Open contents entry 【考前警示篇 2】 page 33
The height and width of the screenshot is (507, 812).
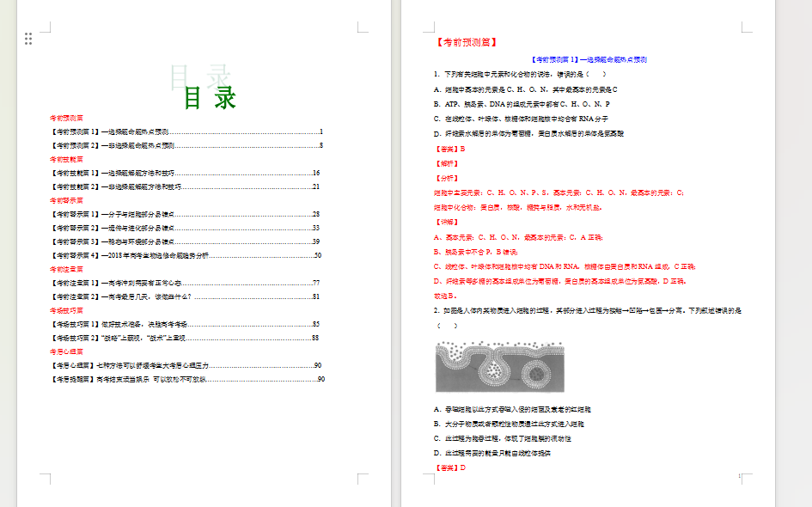[x=185, y=228]
